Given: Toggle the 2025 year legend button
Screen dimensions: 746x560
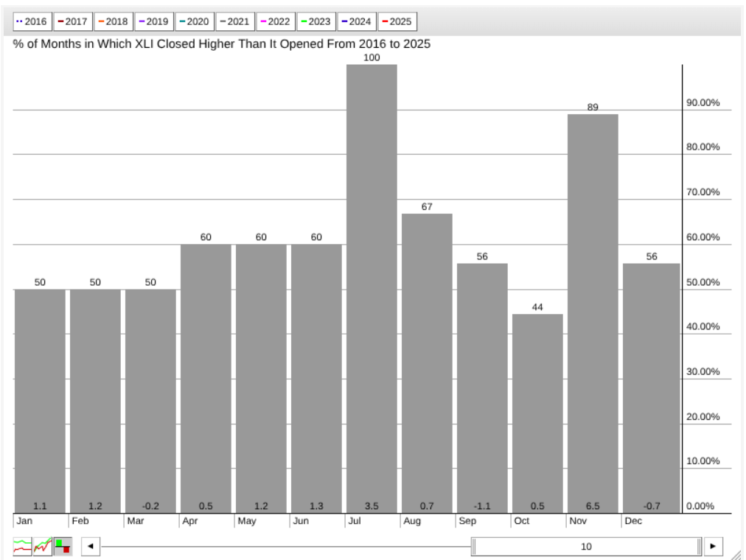Looking at the screenshot, I should (397, 21).
